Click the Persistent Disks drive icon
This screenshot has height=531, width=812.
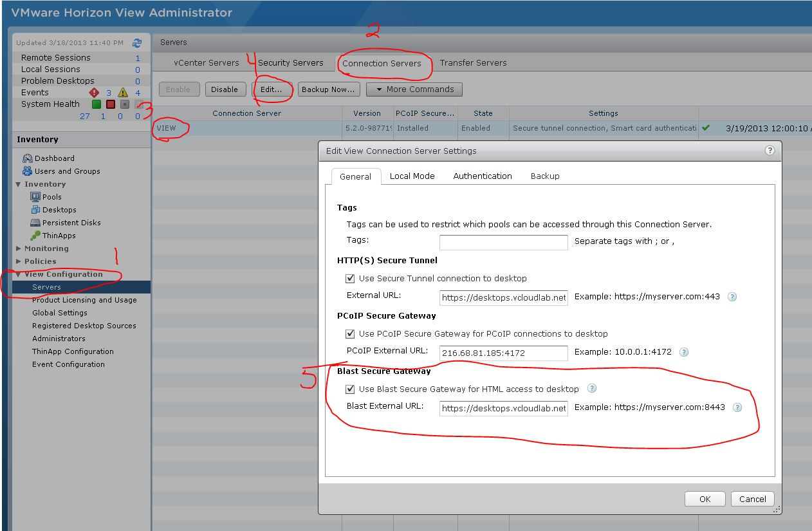36,223
